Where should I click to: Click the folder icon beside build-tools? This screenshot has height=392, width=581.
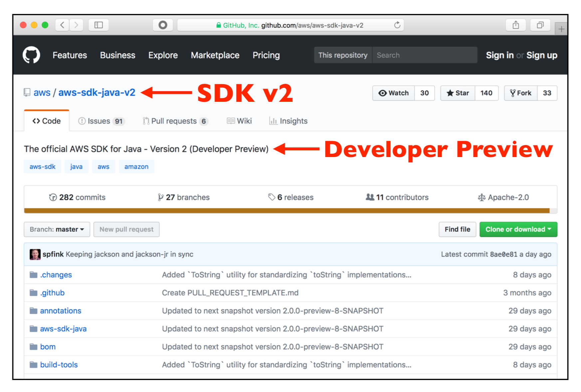pyautogui.click(x=33, y=364)
